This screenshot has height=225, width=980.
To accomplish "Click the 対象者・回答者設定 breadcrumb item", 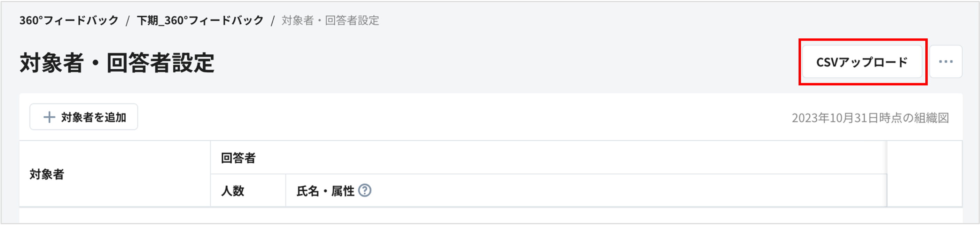I will click(x=330, y=20).
